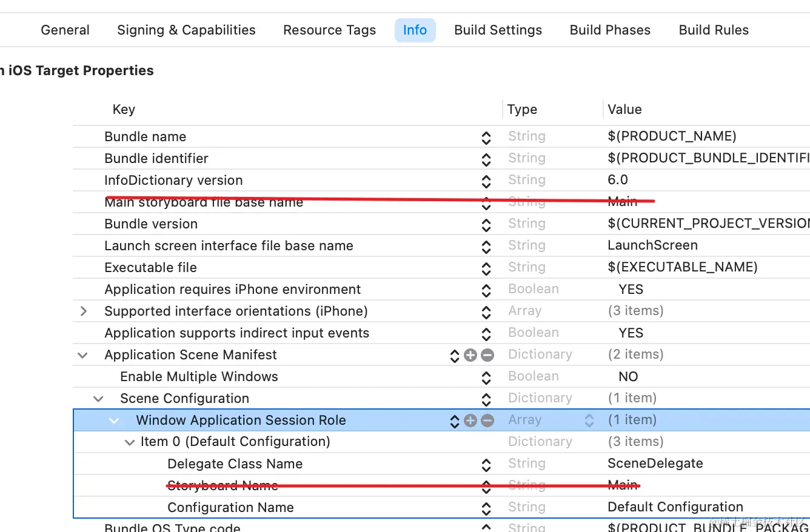Viewport: 810px width, 532px height.
Task: Open key picker for Launch screen interface
Action: pyautogui.click(x=486, y=247)
